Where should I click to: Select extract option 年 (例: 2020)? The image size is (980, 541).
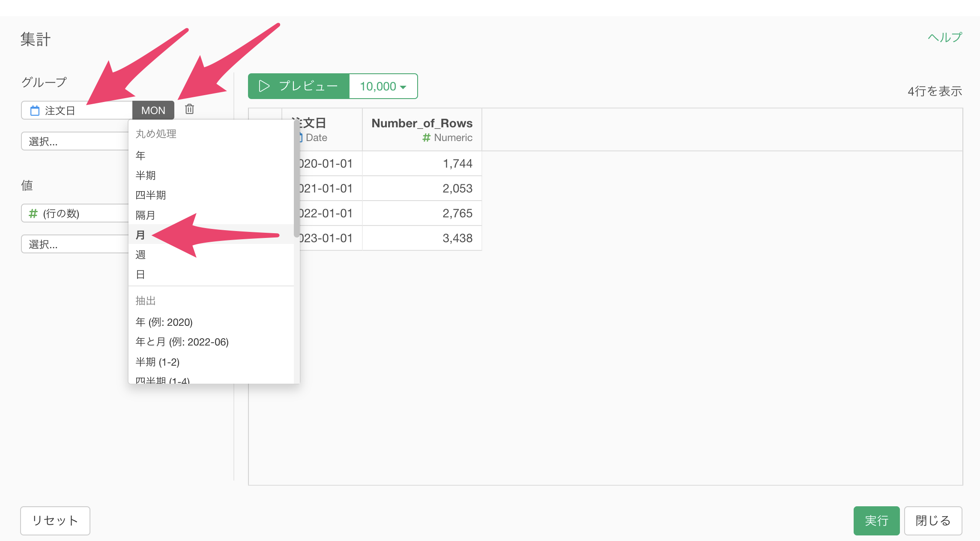tap(211, 322)
